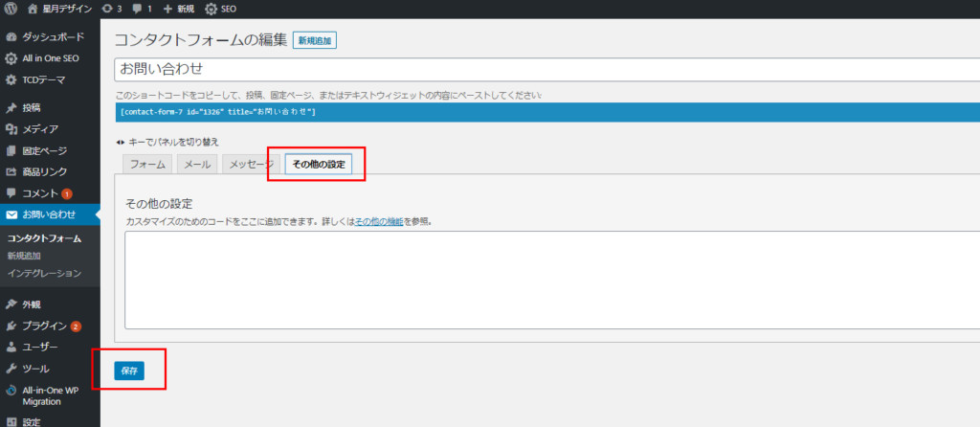Click the コンタクトフォームの編集 heading
The height and width of the screenshot is (427, 980).
pos(201,40)
